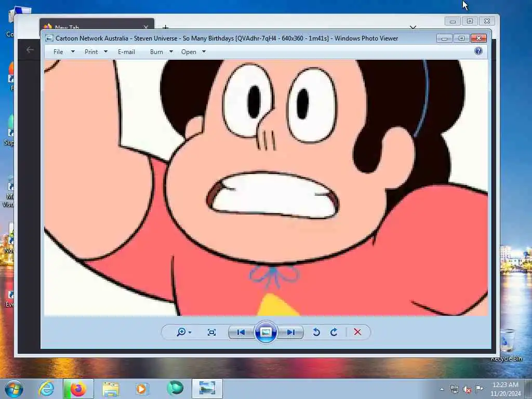This screenshot has width=532, height=399.
Task: Show hidden system tray icons
Action: click(442, 389)
